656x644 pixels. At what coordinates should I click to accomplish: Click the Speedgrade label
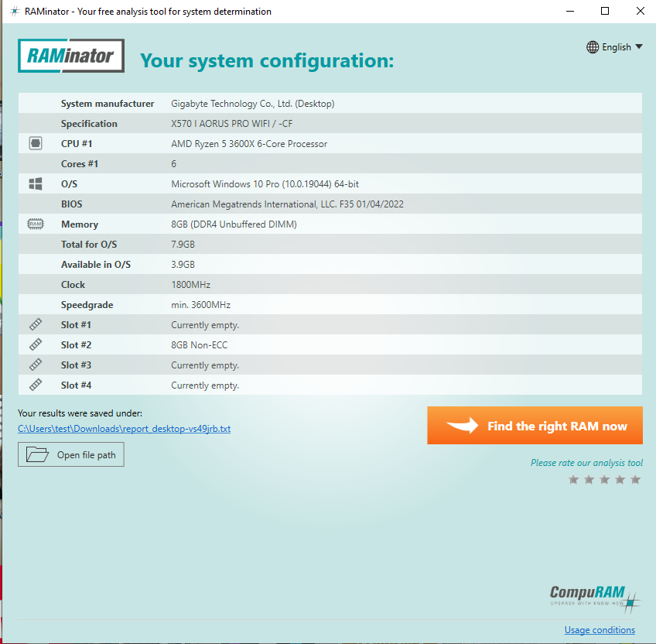87,304
